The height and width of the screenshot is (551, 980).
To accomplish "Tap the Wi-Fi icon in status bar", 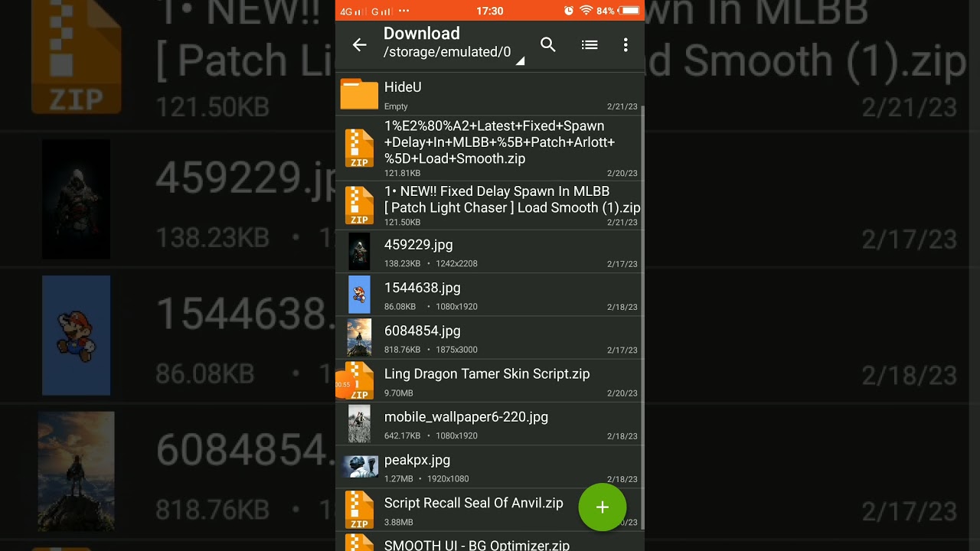I will (586, 11).
